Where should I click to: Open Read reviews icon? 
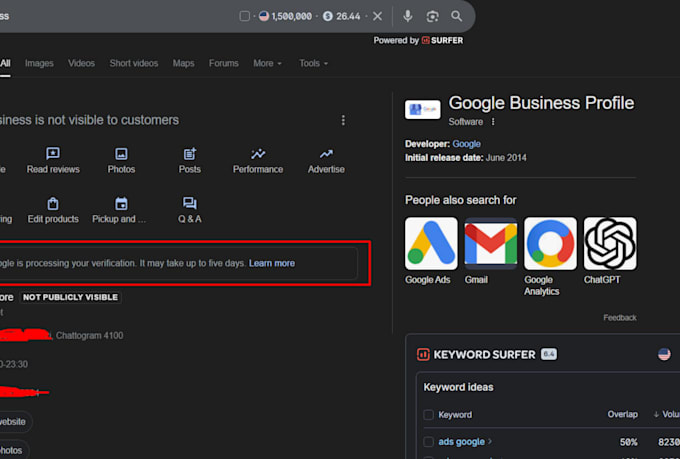[x=53, y=154]
